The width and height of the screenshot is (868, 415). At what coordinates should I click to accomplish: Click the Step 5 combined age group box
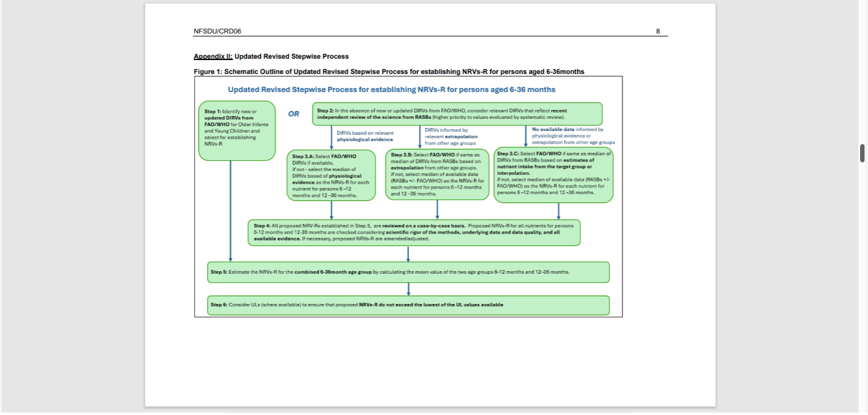pyautogui.click(x=408, y=272)
